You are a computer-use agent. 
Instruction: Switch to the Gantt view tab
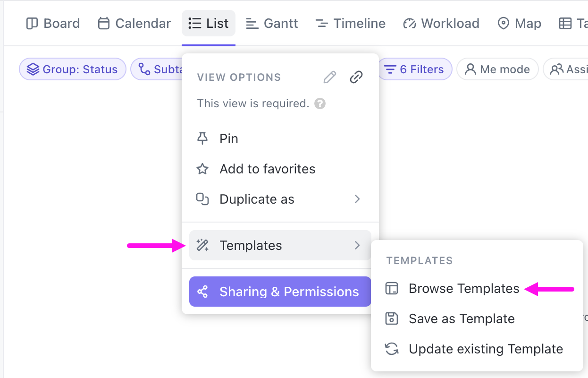272,23
